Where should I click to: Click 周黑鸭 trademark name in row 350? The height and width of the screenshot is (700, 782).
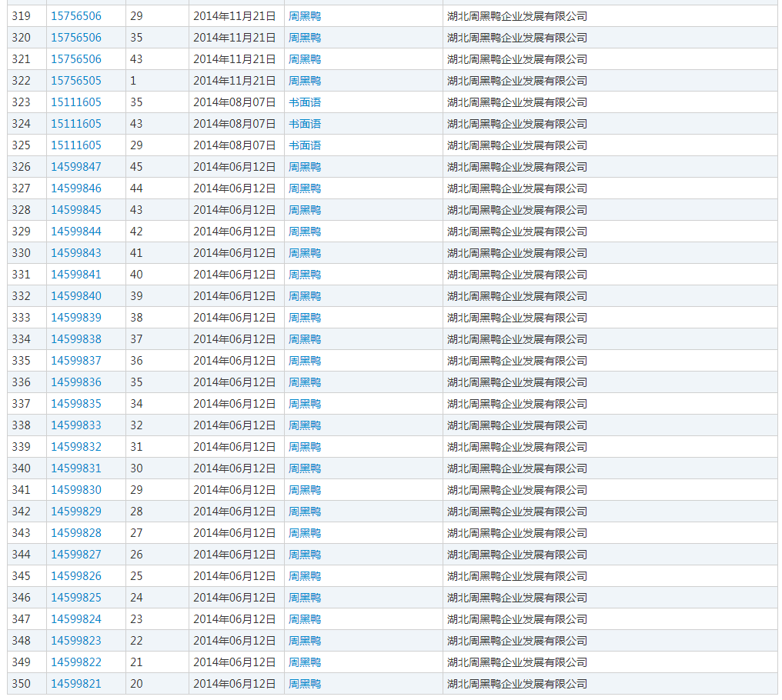tap(305, 684)
